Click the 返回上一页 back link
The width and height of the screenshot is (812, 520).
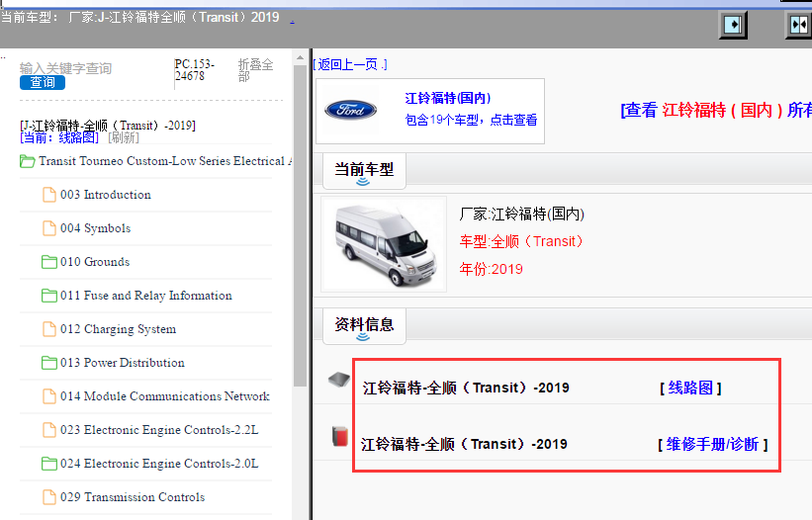[350, 64]
